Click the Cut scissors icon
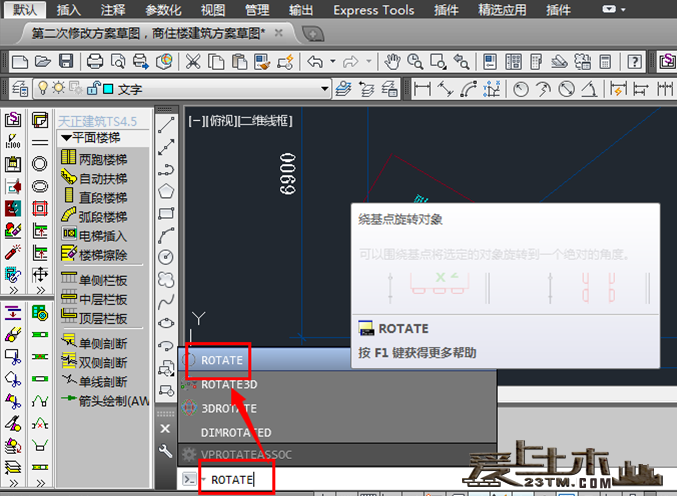This screenshot has height=496, width=677. (x=193, y=62)
